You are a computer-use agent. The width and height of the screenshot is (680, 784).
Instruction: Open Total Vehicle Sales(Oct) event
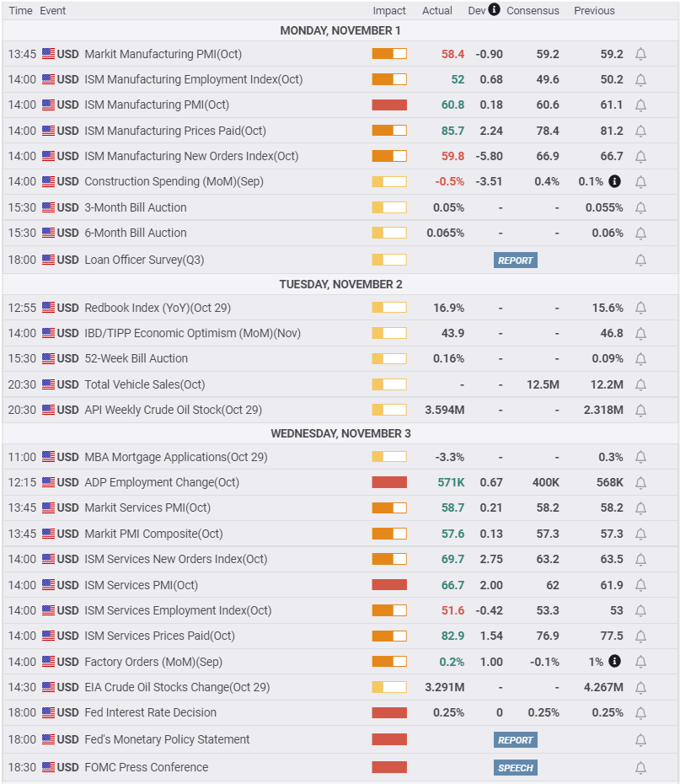pyautogui.click(x=145, y=384)
